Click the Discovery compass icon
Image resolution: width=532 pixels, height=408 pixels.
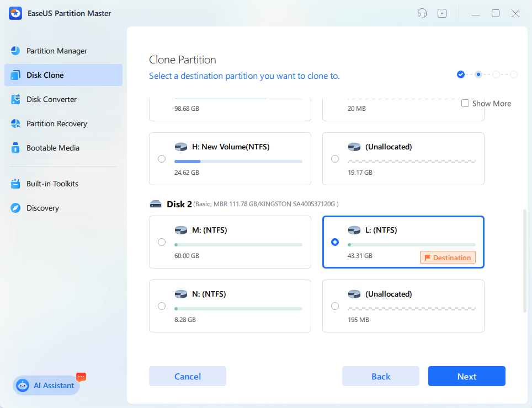coord(15,208)
